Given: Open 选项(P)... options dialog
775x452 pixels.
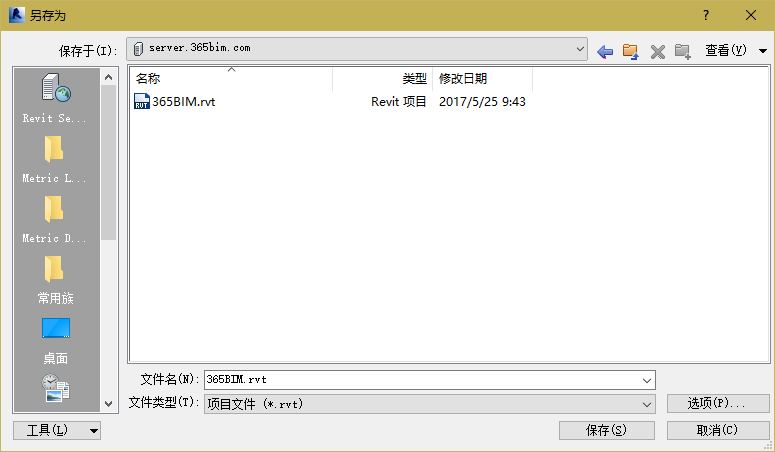Looking at the screenshot, I should pos(718,404).
